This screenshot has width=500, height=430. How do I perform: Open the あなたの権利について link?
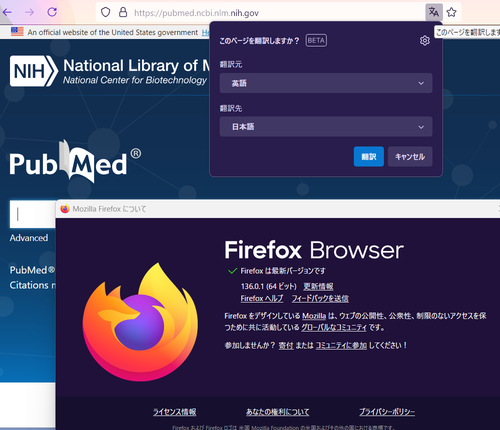[x=277, y=412]
